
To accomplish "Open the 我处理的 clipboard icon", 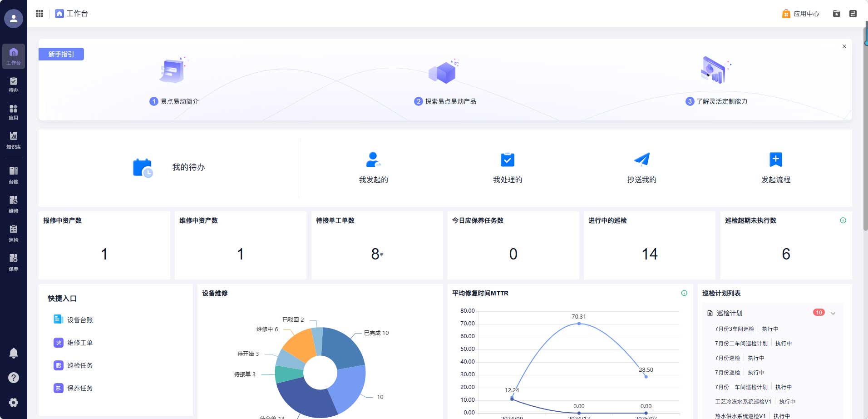I will pos(507,160).
